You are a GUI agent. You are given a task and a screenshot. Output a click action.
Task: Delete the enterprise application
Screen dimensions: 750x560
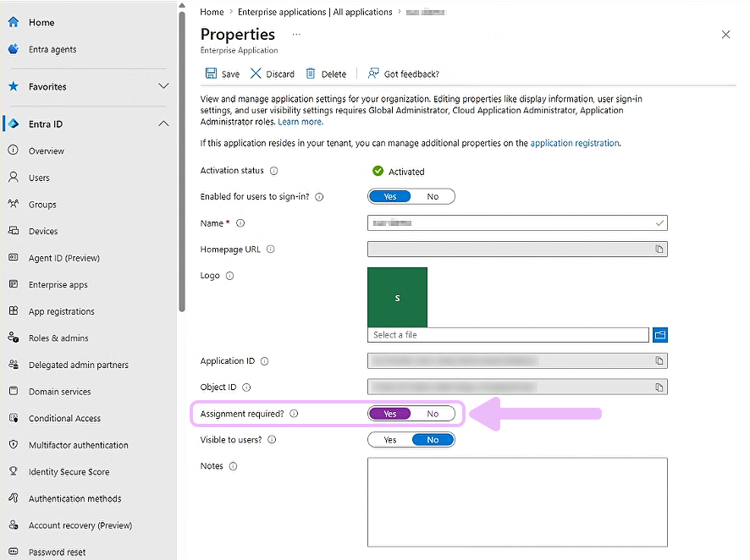pos(326,74)
